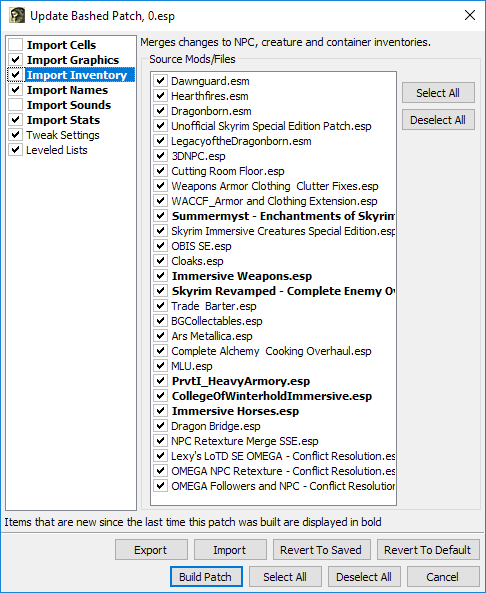Select WACCF_Armor and Clothing Extension.esp entry
This screenshot has height=593, width=486.
click(274, 201)
